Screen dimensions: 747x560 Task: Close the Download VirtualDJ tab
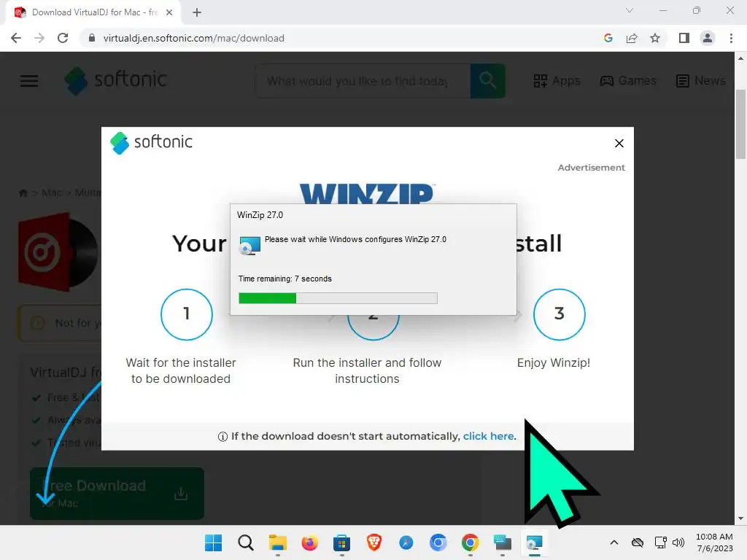click(x=169, y=12)
